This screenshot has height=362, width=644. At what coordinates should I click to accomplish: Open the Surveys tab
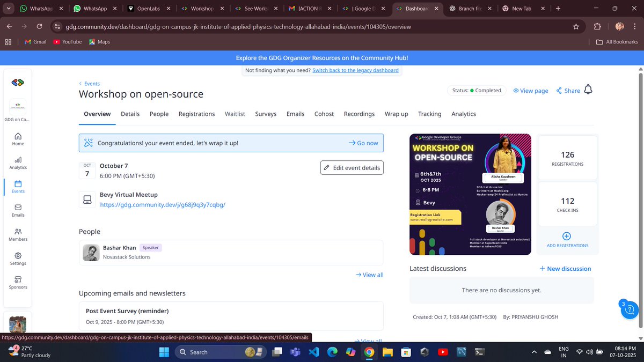tap(266, 114)
